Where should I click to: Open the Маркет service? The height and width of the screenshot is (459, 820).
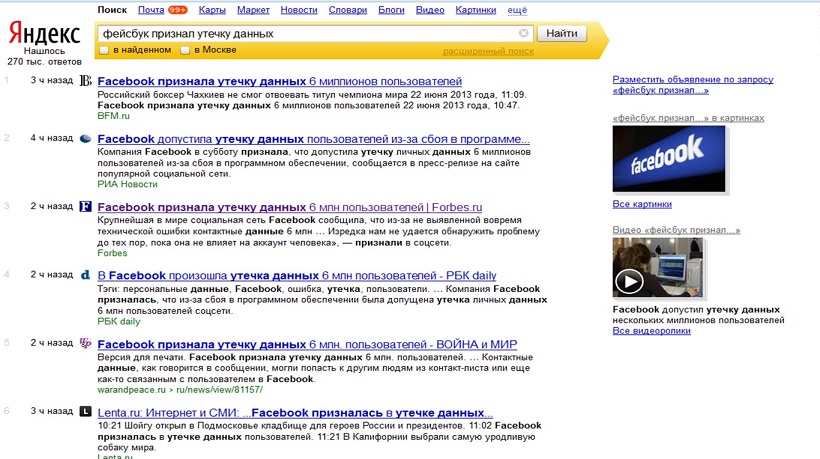(x=253, y=10)
